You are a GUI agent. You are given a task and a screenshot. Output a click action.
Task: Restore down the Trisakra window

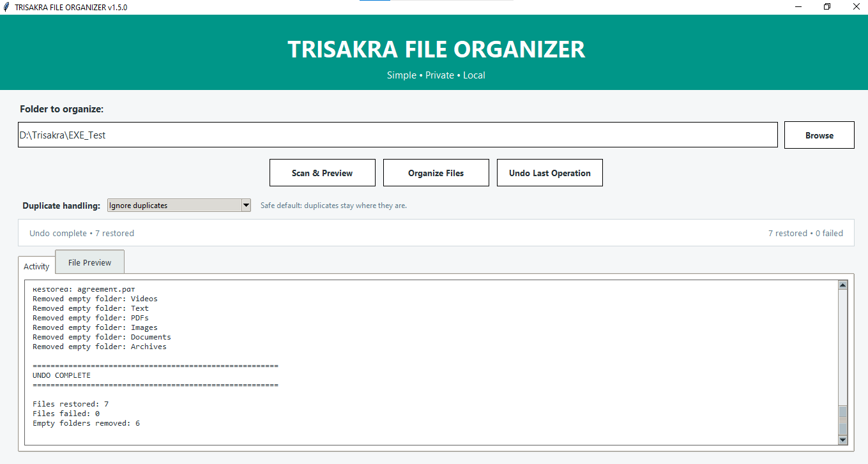(827, 7)
